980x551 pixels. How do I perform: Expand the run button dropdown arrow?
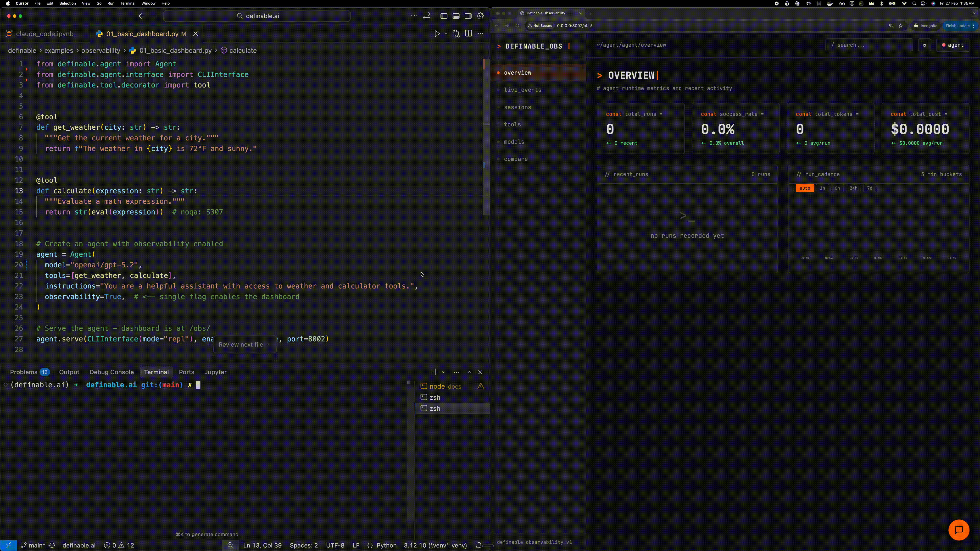(x=445, y=34)
